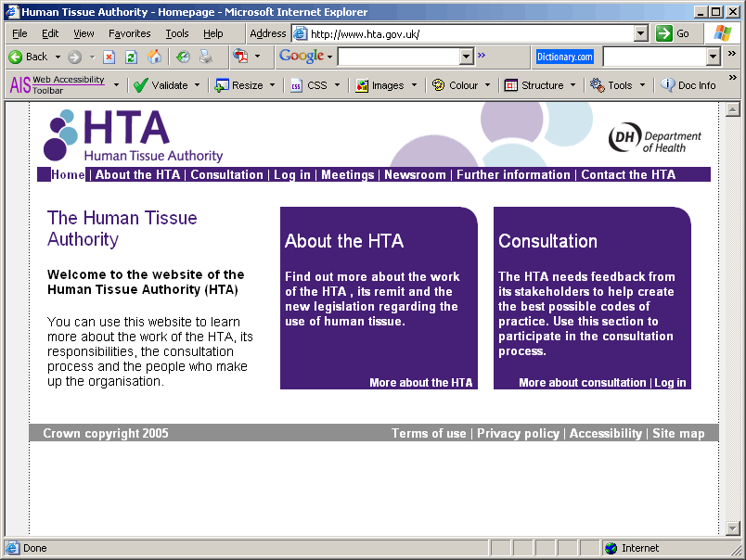This screenshot has height=560, width=746.
Task: Expand the Structure dropdown arrow
Action: [572, 85]
